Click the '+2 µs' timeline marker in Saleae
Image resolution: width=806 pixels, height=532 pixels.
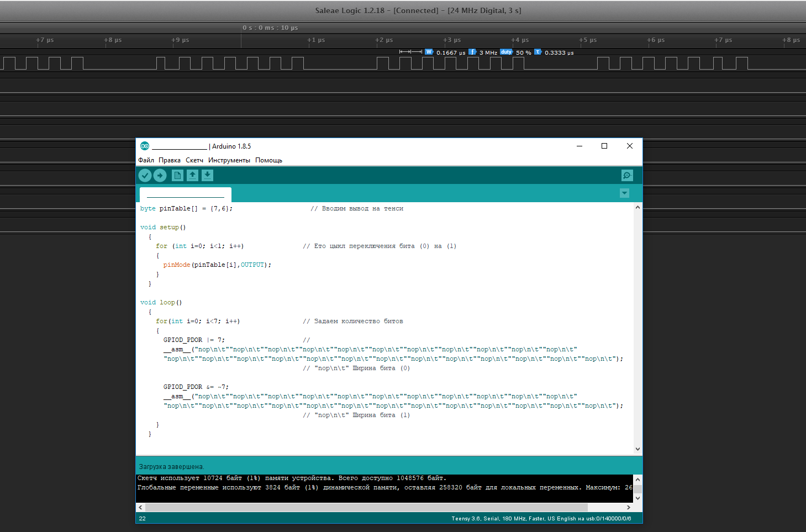384,40
